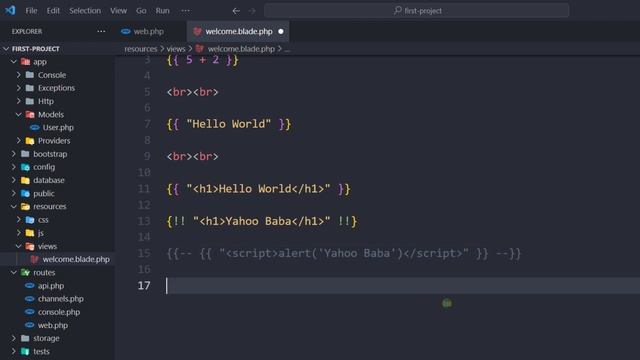
Task: Click the Yahoo Baba h1 code line
Action: [262, 221]
